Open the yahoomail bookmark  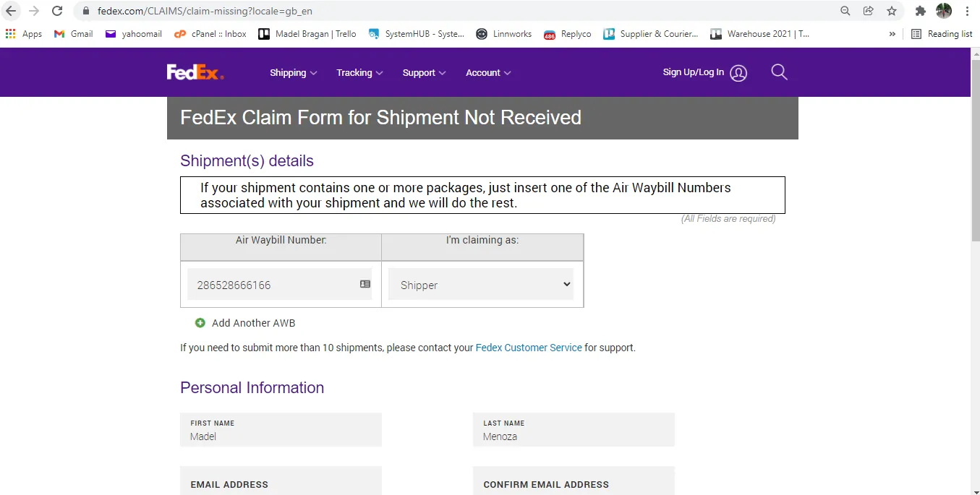(134, 34)
